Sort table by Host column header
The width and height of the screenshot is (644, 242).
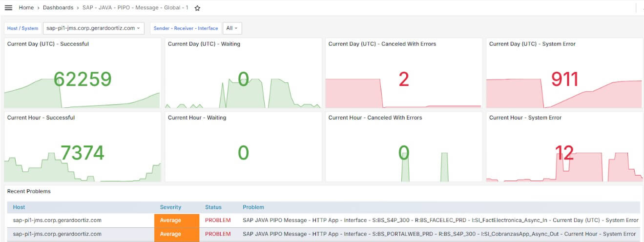click(19, 207)
